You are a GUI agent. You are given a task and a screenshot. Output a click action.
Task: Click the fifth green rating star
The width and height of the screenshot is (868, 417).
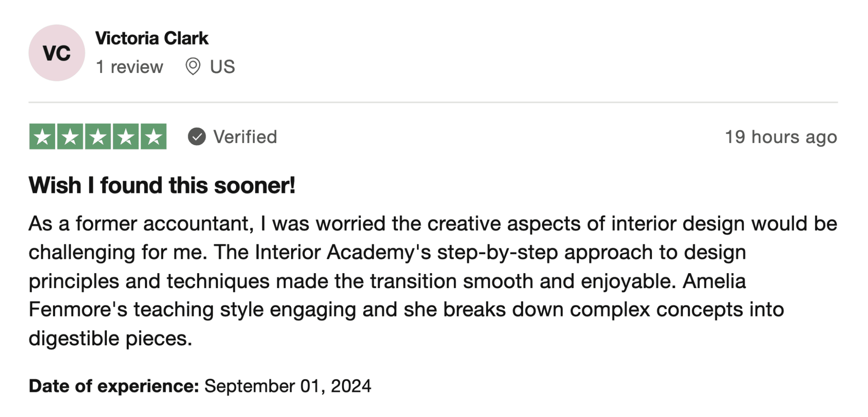tap(154, 137)
